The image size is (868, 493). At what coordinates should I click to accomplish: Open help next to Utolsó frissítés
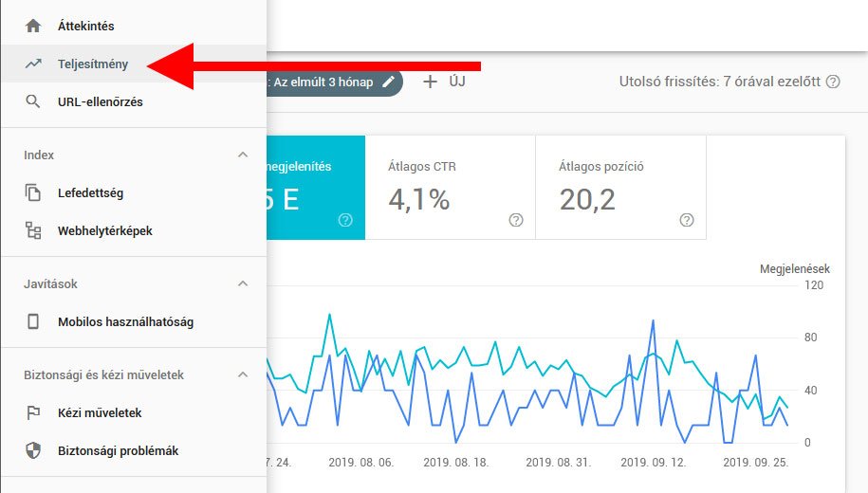point(833,82)
